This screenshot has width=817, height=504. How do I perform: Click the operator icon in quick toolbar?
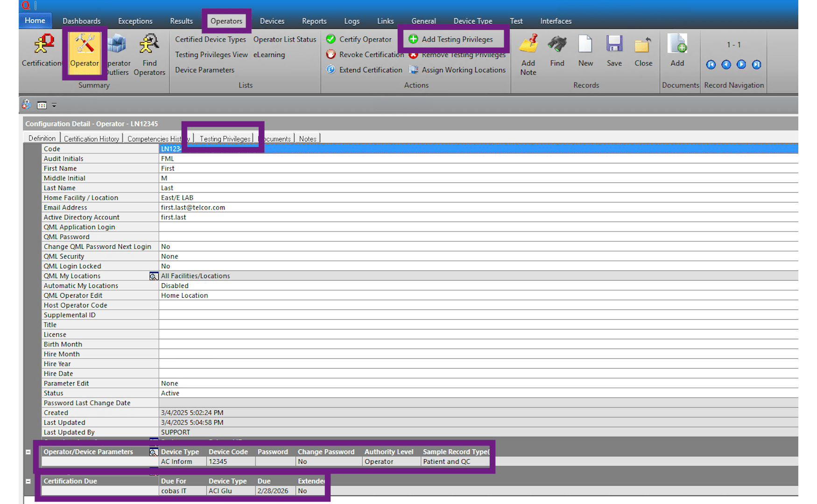pos(27,105)
